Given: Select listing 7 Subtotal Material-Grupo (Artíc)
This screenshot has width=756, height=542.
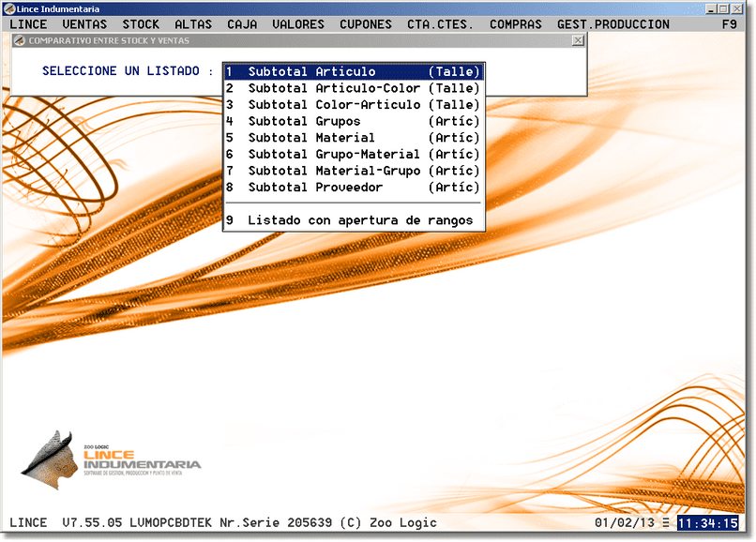Looking at the screenshot, I should [354, 171].
